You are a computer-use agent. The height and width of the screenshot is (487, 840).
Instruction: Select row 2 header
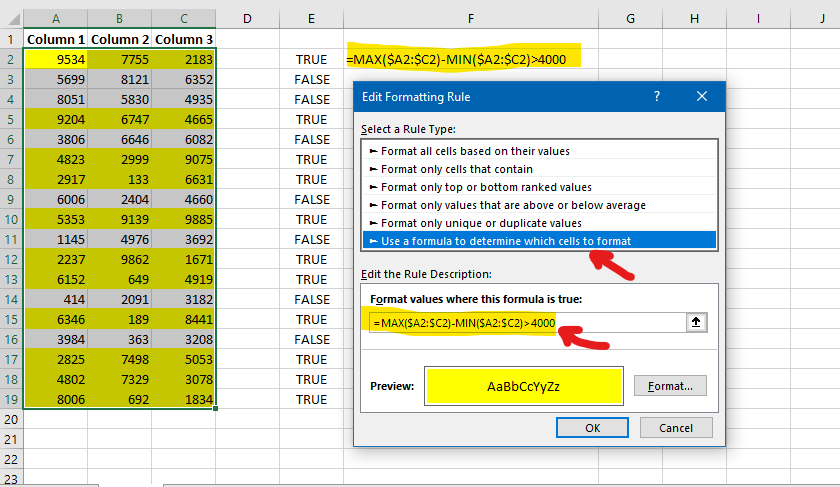(11, 59)
